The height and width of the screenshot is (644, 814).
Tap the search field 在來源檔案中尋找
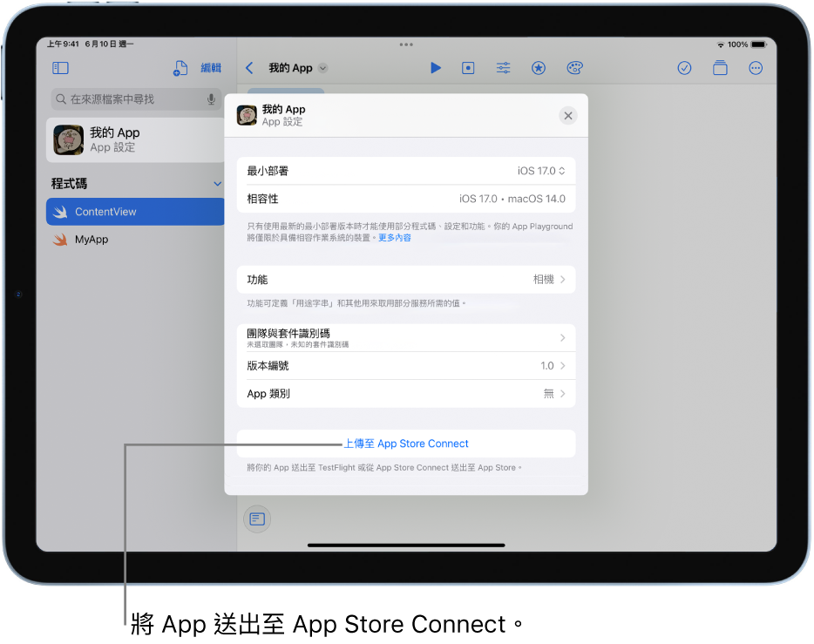click(x=136, y=99)
